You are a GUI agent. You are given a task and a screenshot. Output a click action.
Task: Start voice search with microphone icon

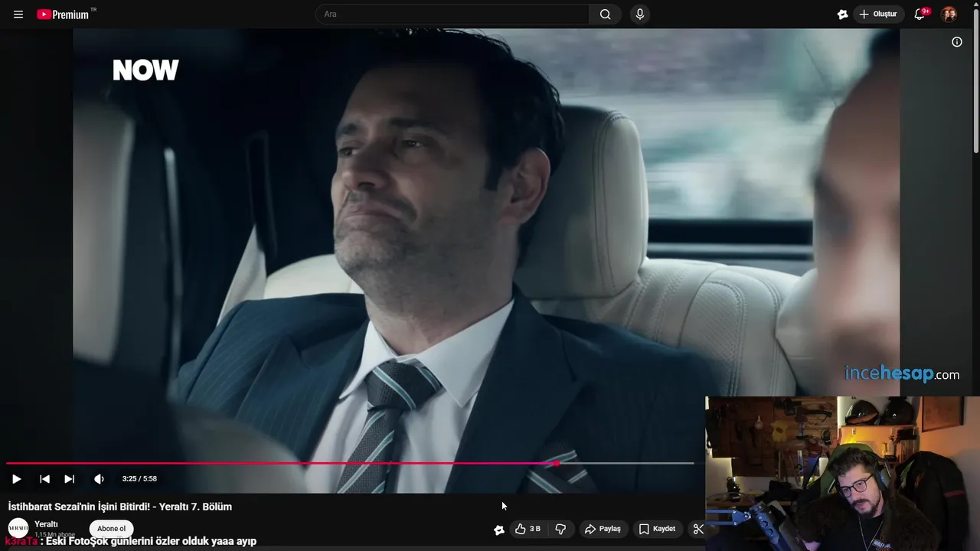click(640, 15)
